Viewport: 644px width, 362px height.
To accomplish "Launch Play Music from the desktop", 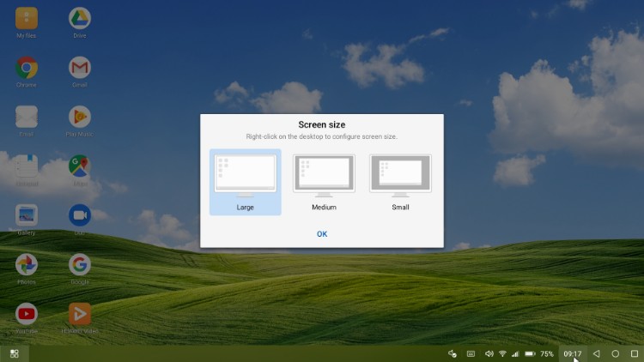I will [x=80, y=117].
